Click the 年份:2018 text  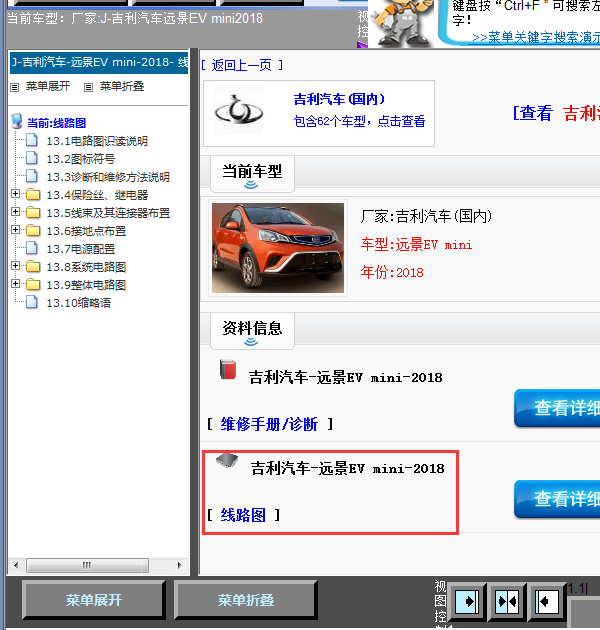point(392,272)
